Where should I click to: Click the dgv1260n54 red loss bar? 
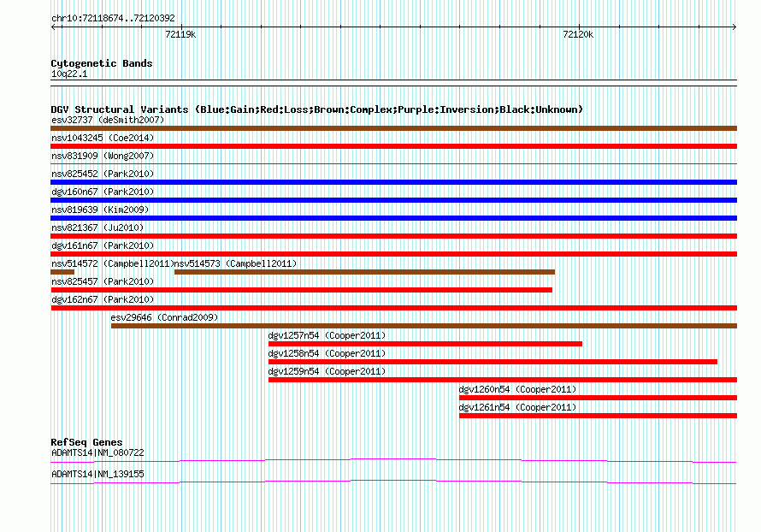coord(598,398)
